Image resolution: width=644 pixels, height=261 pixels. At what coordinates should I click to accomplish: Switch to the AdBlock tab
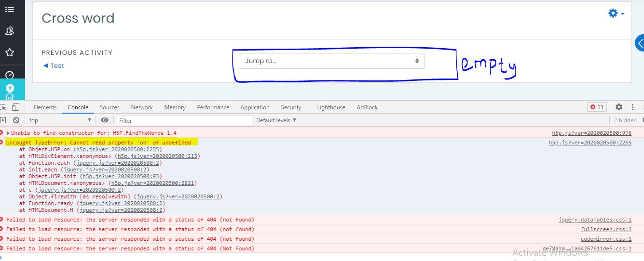(x=367, y=107)
